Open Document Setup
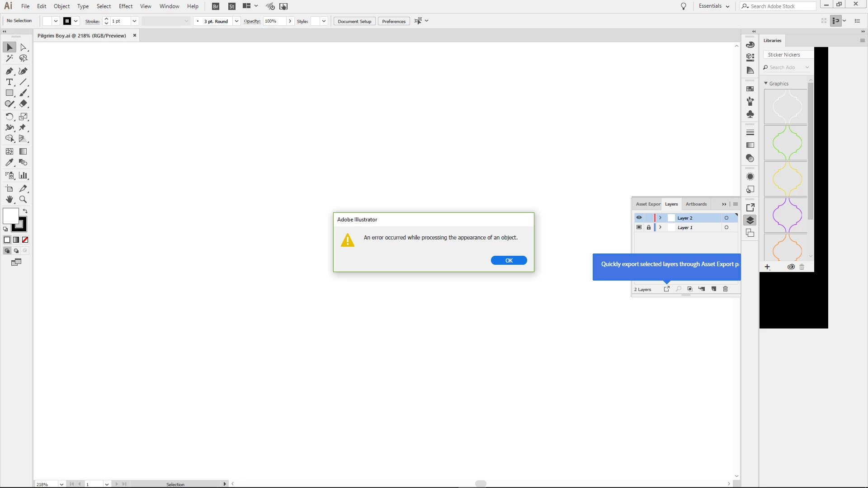Image resolution: width=868 pixels, height=488 pixels. (354, 21)
